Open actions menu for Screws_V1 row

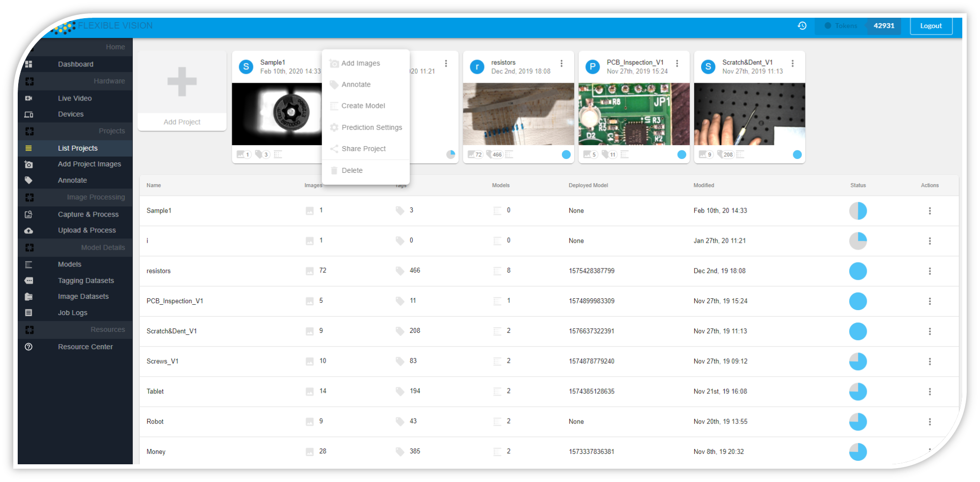[x=930, y=361]
